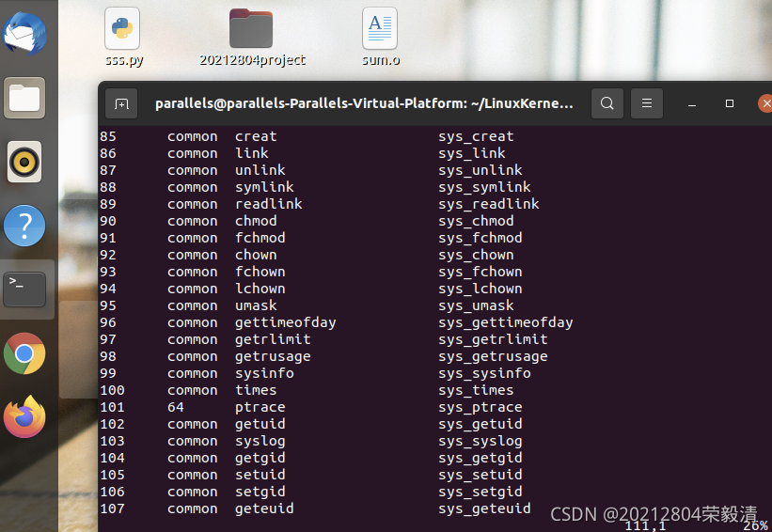This screenshot has width=772, height=532.
Task: Click 'sys_unlink' text
Action: tap(481, 170)
